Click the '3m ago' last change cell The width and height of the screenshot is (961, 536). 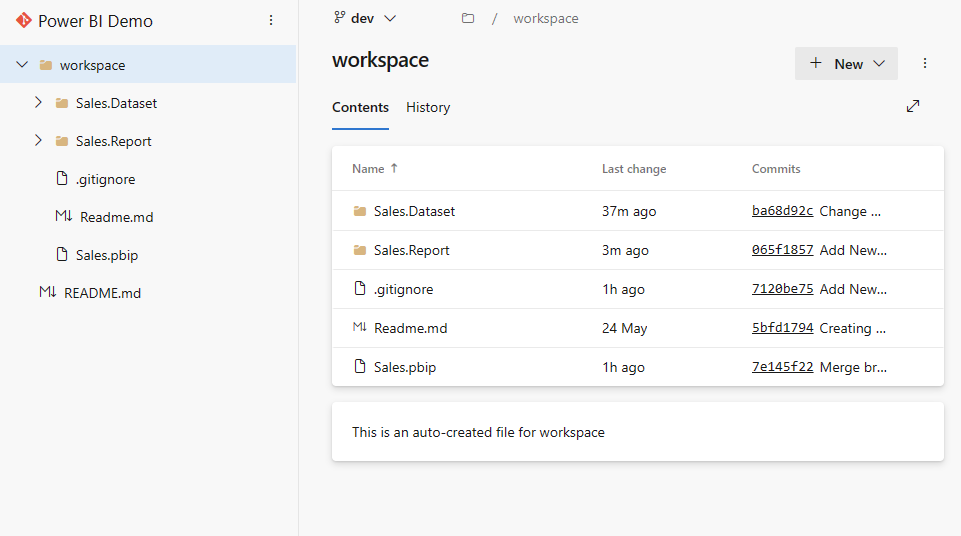(625, 250)
